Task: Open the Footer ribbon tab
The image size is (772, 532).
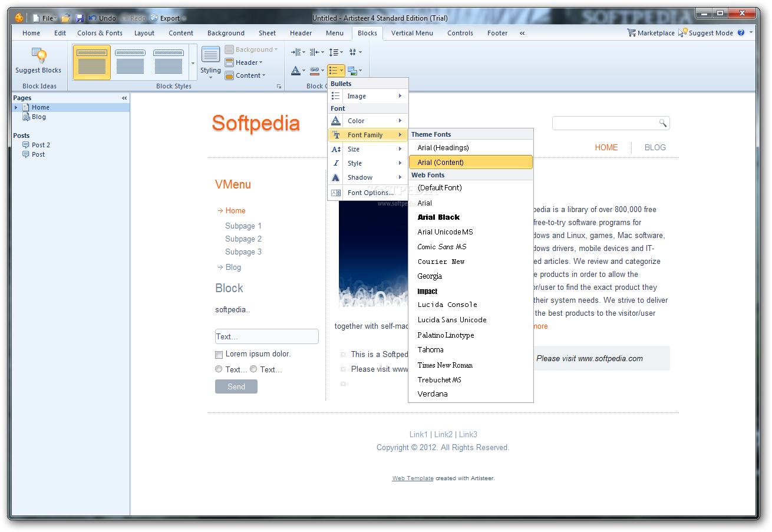Action: coord(497,33)
